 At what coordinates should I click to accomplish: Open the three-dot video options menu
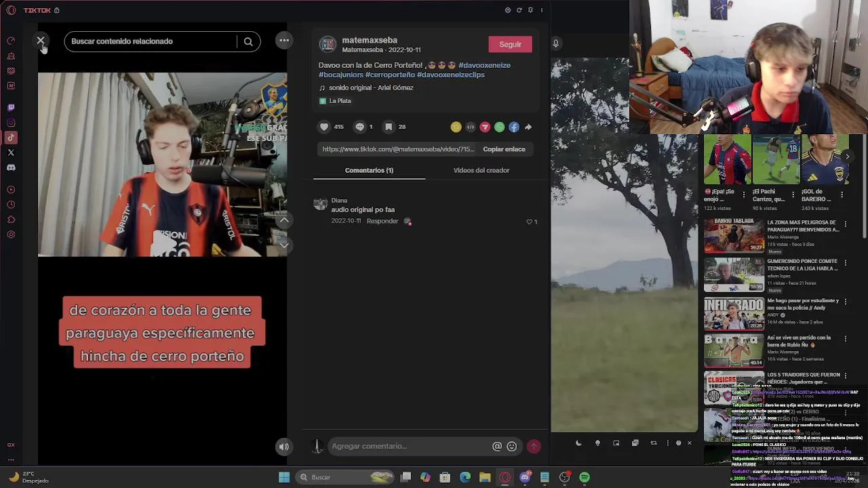pos(284,41)
